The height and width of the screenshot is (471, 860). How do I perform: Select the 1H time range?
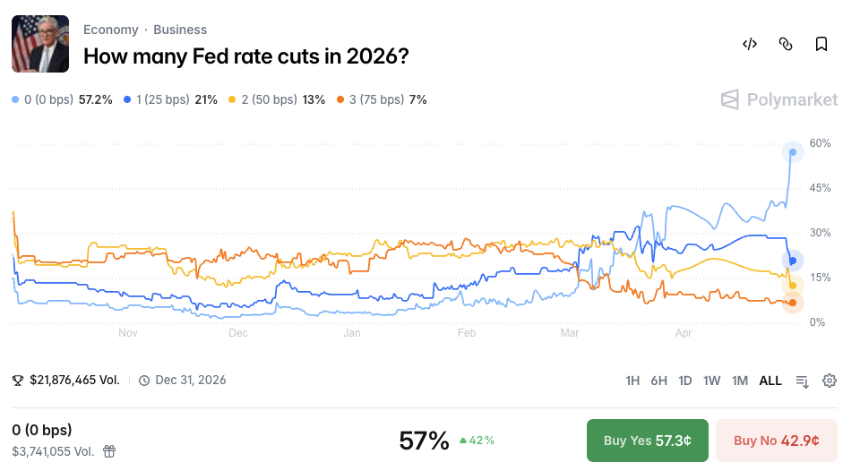pos(633,380)
